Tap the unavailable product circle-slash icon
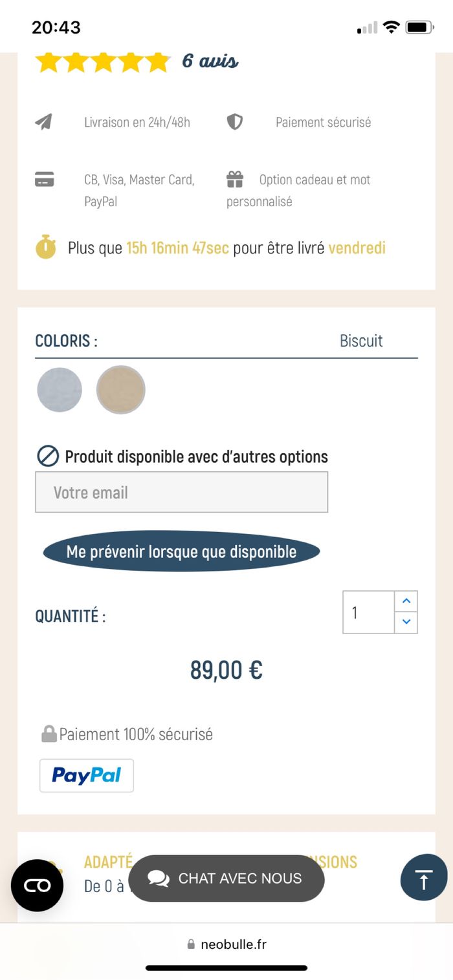 (49, 456)
